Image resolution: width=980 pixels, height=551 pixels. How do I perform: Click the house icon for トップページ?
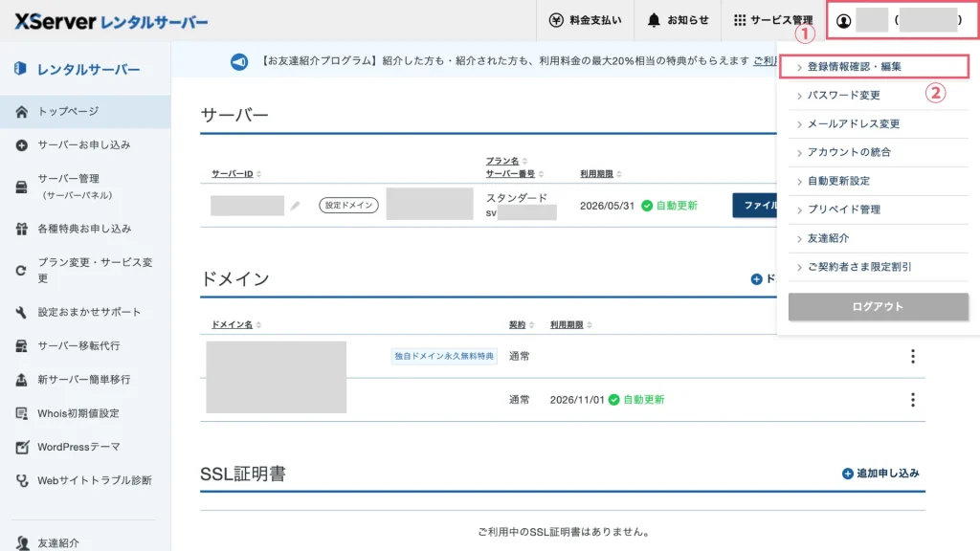(x=22, y=112)
